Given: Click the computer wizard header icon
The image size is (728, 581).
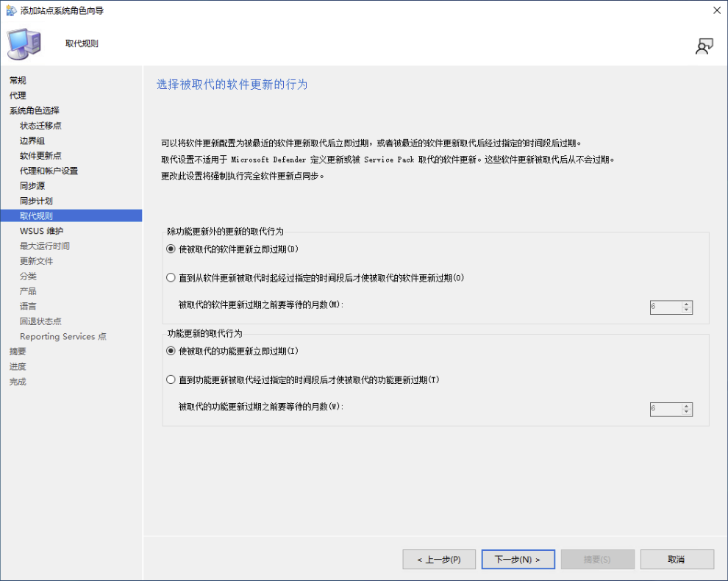Looking at the screenshot, I should tap(24, 43).
